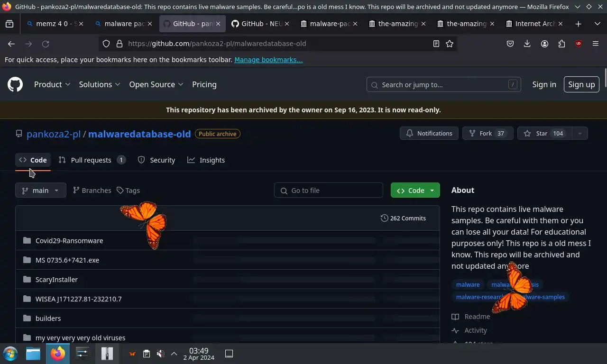Fork the repository using Fork button
The width and height of the screenshot is (607, 364).
[488, 134]
